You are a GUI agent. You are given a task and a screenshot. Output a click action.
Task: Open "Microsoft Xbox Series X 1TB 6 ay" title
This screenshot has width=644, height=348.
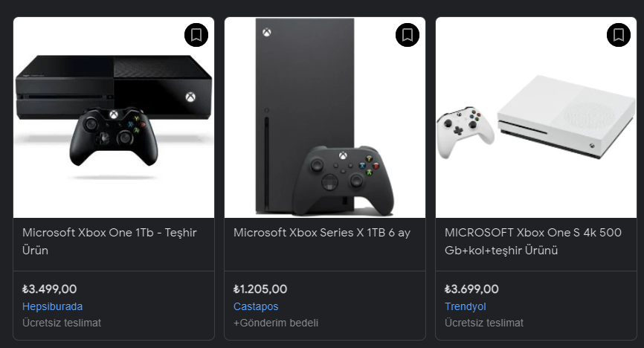pyautogui.click(x=322, y=233)
